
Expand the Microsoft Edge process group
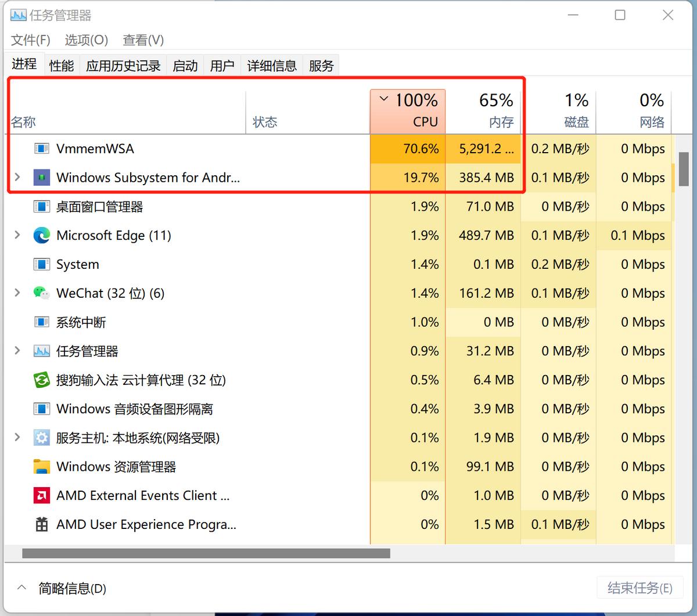[x=16, y=235]
